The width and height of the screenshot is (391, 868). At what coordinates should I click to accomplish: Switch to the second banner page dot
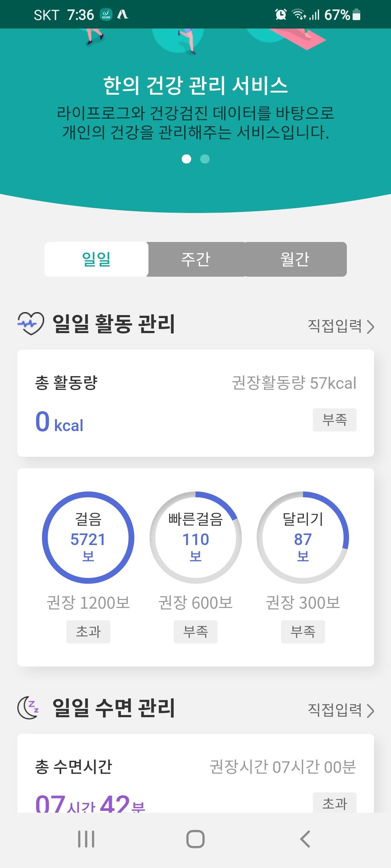point(205,159)
